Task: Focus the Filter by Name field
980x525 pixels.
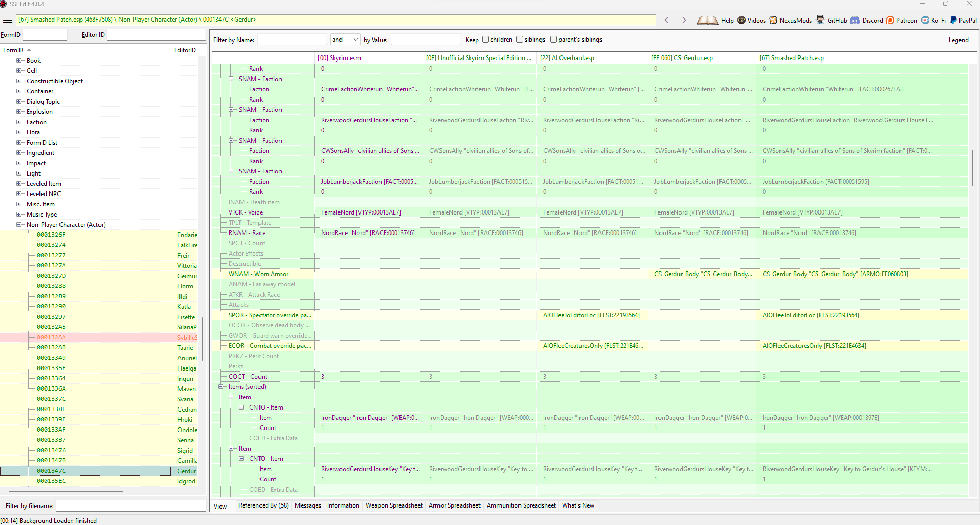Action: tap(292, 40)
